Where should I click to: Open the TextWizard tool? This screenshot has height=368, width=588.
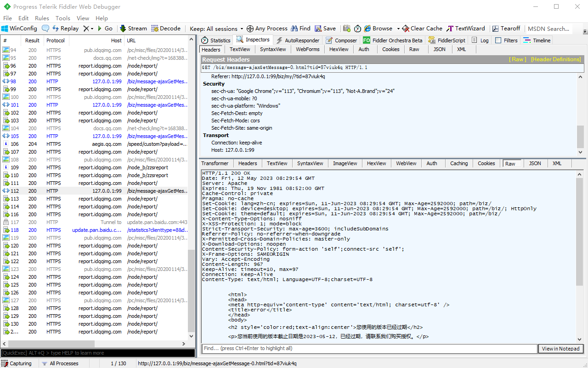[x=466, y=29]
